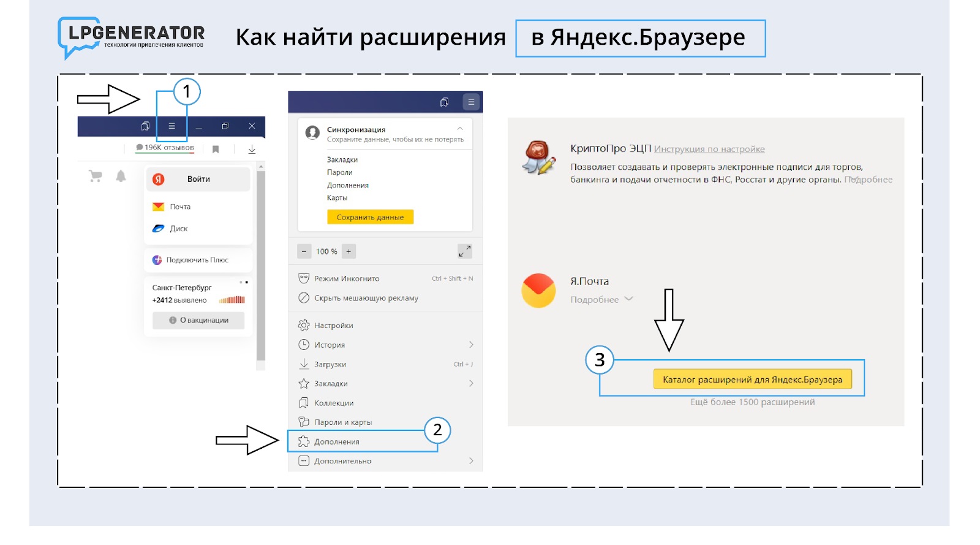Click the Санкт-Петербург widget title

(182, 288)
